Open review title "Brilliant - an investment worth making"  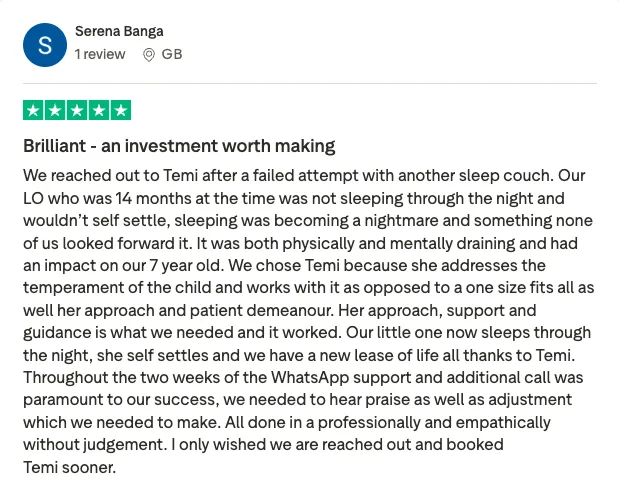click(x=179, y=146)
